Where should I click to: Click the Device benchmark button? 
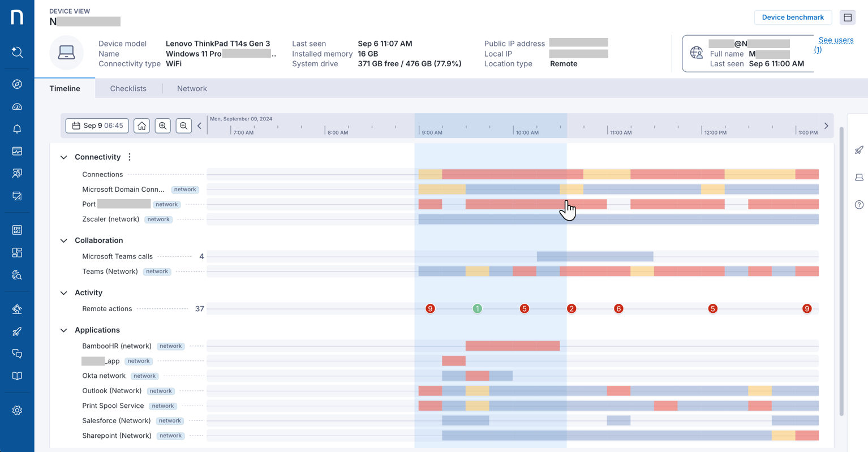click(792, 18)
